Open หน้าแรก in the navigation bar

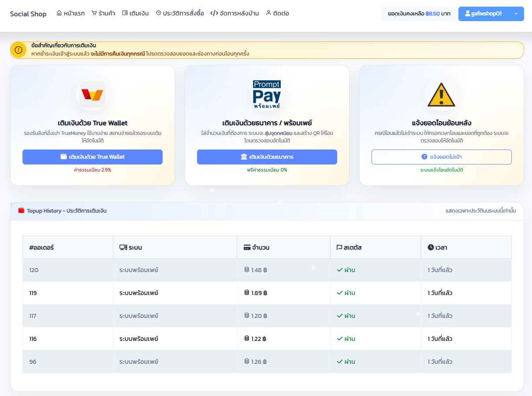71,13
